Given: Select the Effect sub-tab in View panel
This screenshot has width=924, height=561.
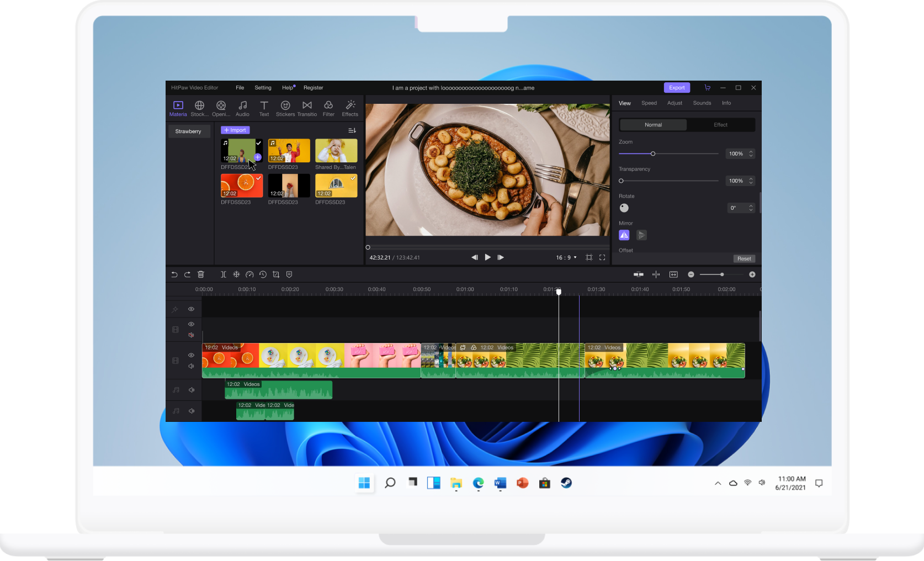Looking at the screenshot, I should click(x=720, y=125).
